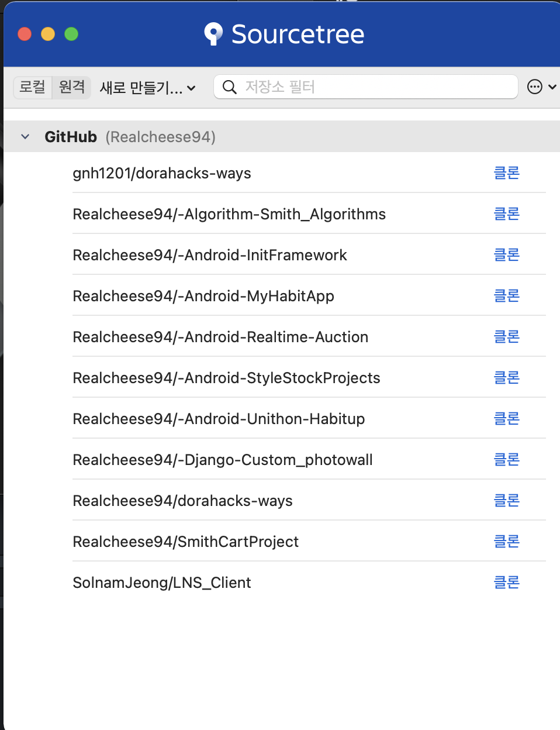Image resolution: width=560 pixels, height=730 pixels.
Task: Switch to the 원격 tab
Action: click(x=72, y=87)
